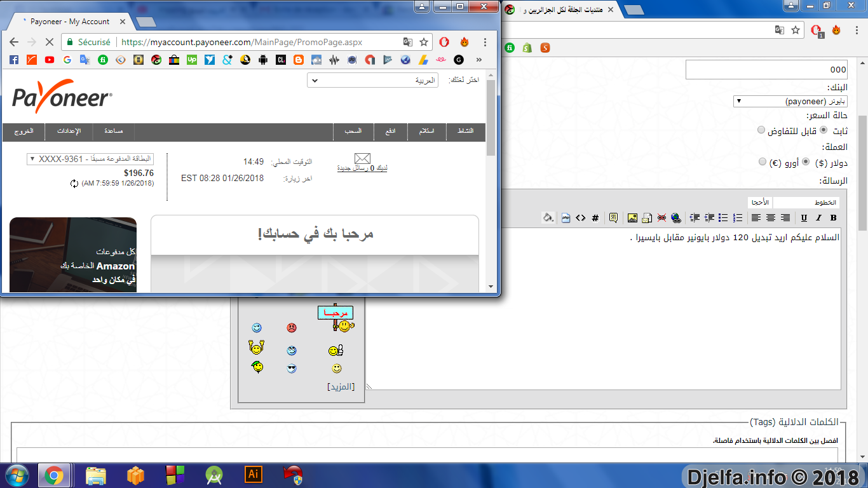Open the prepaid card XXXX-9361 dropdown

pyautogui.click(x=90, y=159)
